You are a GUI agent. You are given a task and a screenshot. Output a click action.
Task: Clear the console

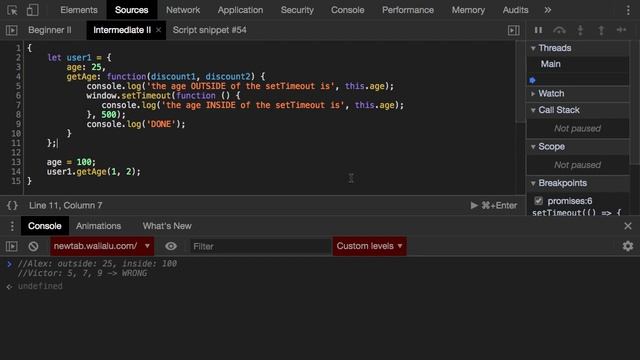click(x=33, y=246)
